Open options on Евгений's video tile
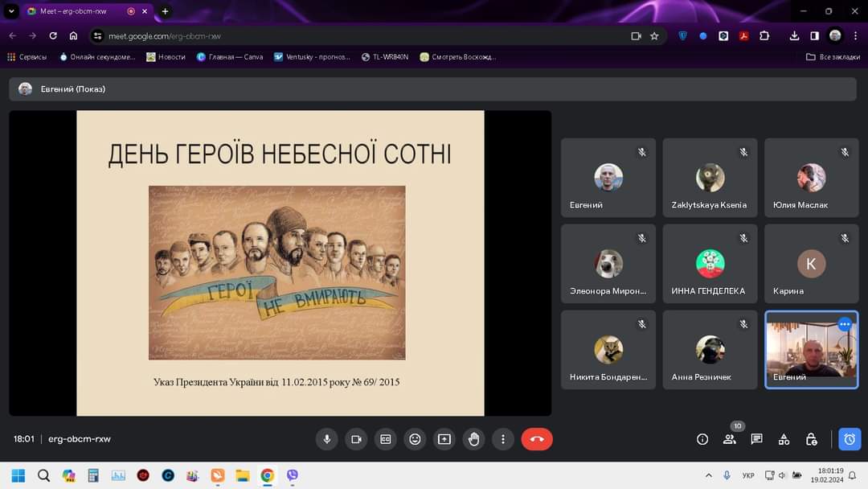Viewport: 868px width, 489px height. coord(845,324)
